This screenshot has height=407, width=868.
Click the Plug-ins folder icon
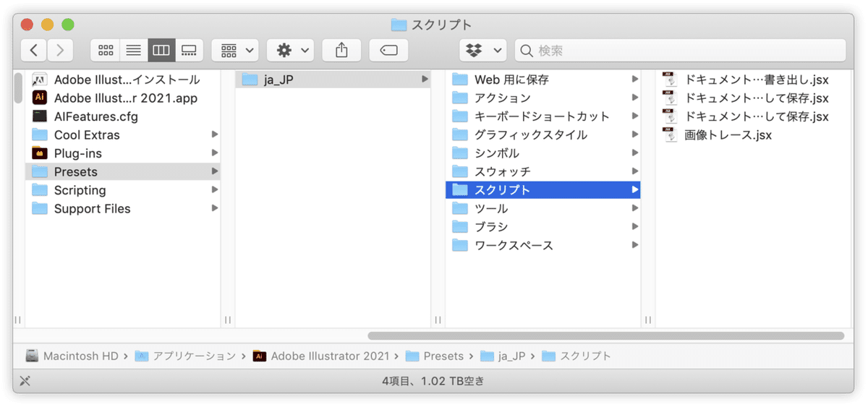click(x=40, y=153)
